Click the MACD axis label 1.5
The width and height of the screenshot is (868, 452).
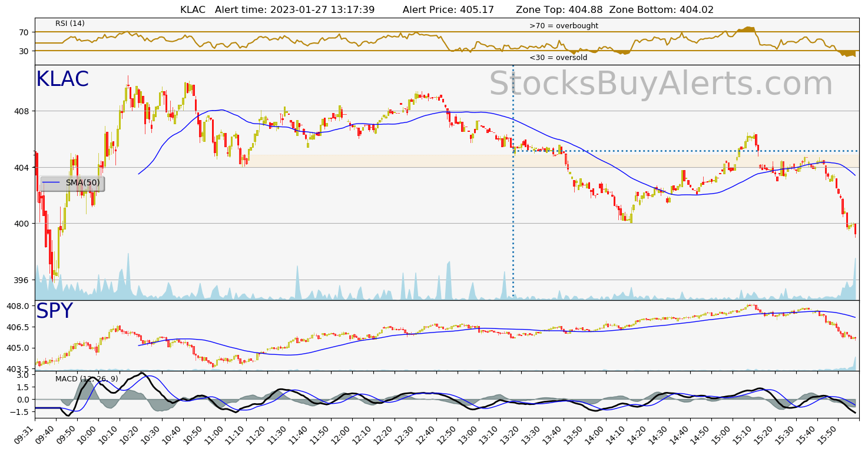point(23,387)
